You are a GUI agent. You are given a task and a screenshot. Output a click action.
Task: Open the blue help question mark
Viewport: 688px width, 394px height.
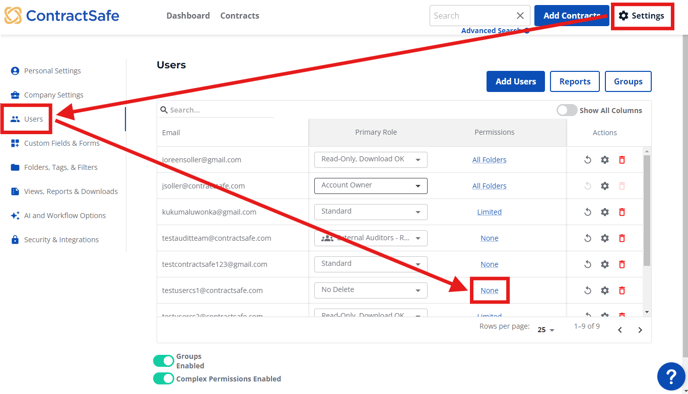click(671, 376)
